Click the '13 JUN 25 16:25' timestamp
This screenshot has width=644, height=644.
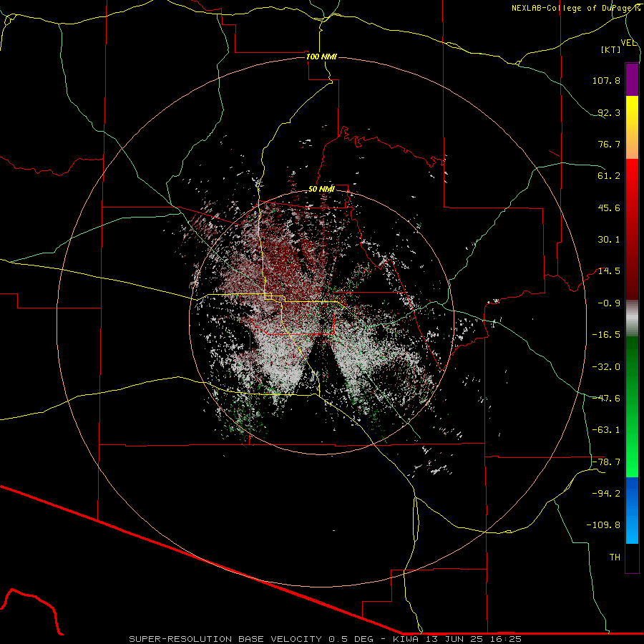[473, 639]
